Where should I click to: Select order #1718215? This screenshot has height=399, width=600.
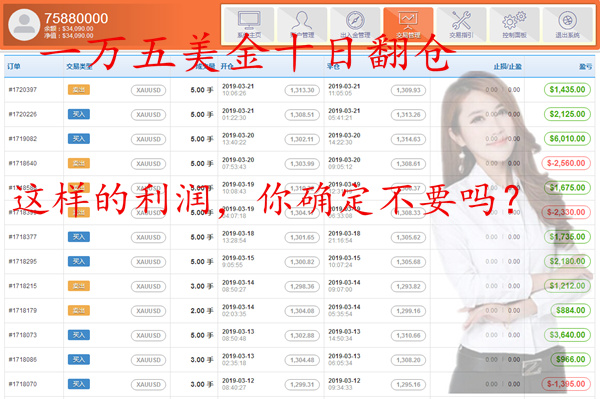click(x=23, y=286)
